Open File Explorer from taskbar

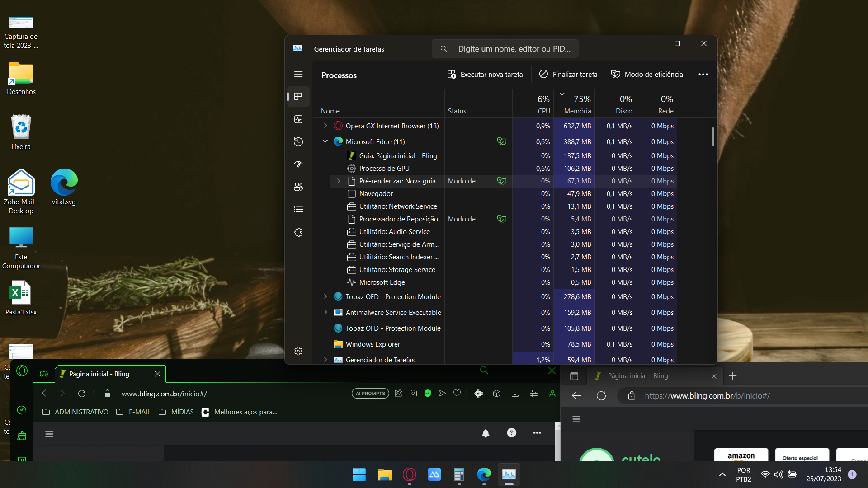pos(384,474)
